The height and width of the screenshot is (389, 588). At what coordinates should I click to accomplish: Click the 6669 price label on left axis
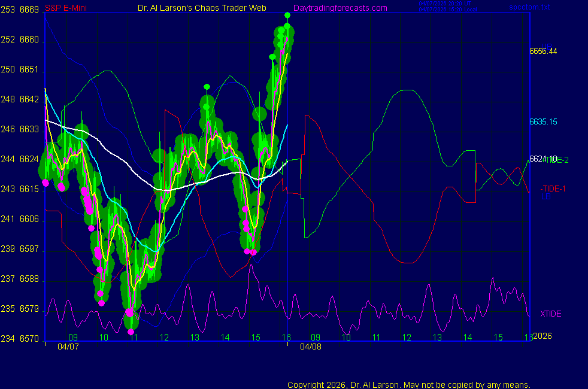[x=29, y=10]
